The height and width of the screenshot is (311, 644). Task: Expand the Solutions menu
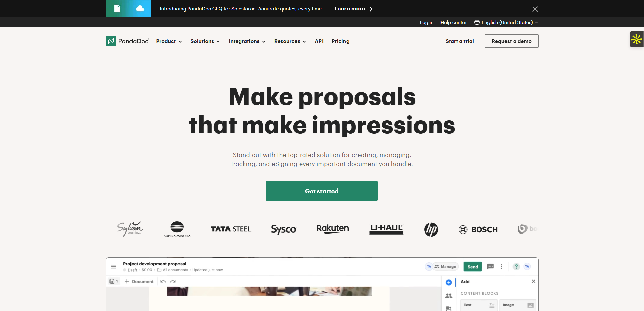[x=205, y=41]
